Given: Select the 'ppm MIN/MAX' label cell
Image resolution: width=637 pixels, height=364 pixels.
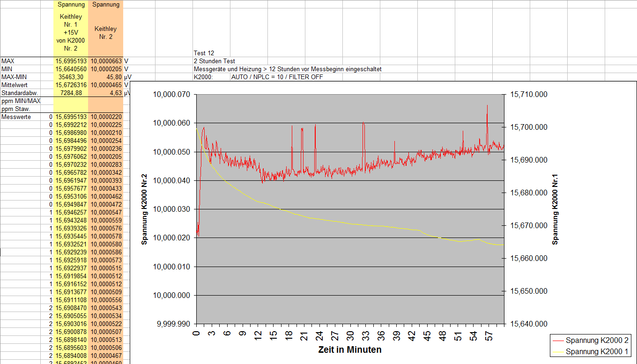Looking at the screenshot, I should [20, 101].
